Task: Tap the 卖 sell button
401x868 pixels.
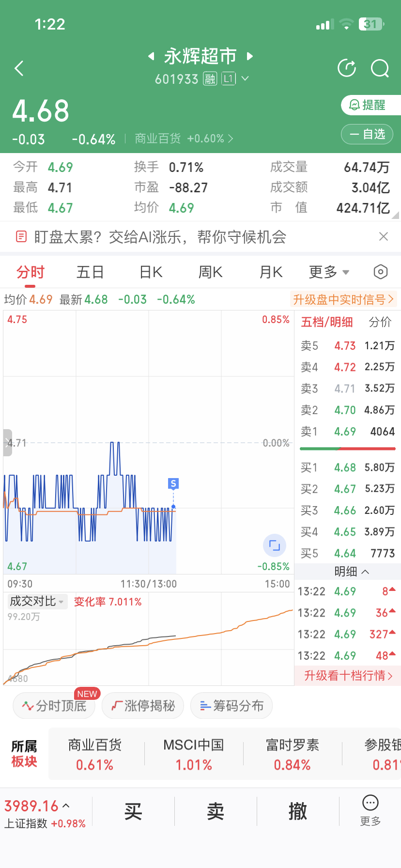Action: pyautogui.click(x=216, y=811)
